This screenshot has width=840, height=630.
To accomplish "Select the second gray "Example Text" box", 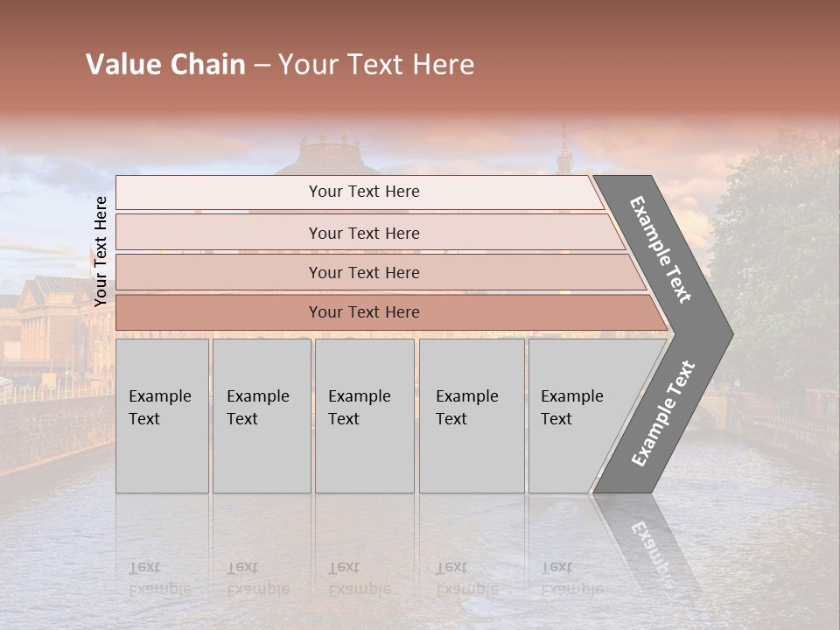I will click(261, 416).
